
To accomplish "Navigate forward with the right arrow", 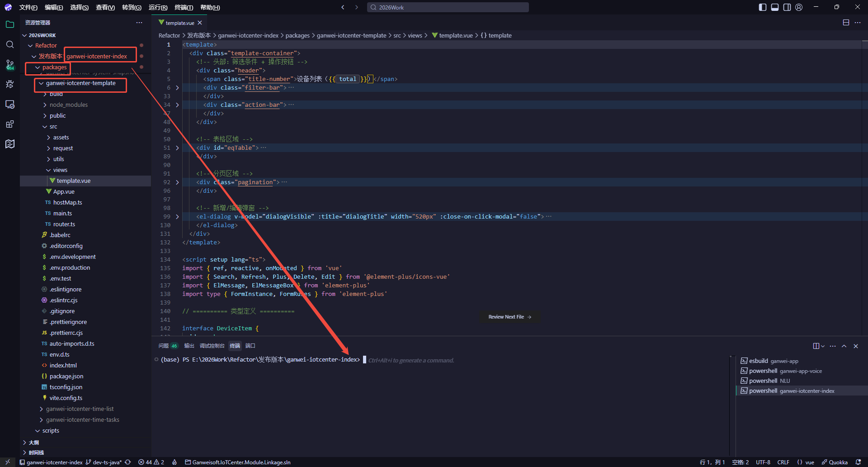I will (x=356, y=7).
